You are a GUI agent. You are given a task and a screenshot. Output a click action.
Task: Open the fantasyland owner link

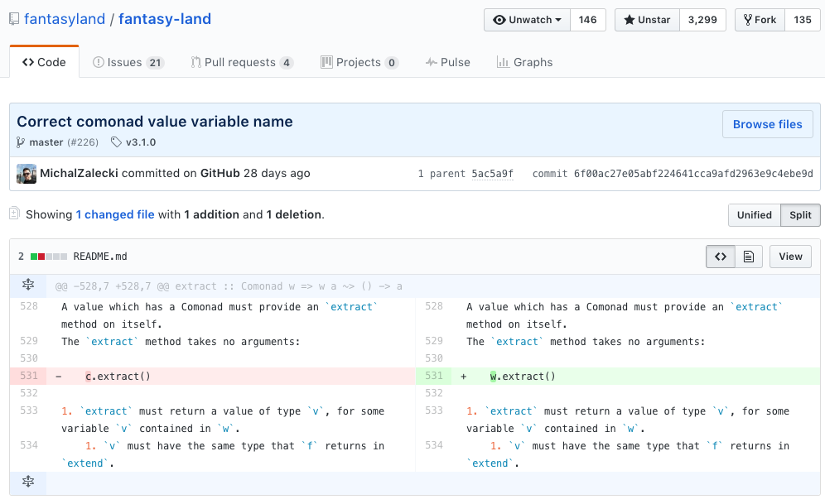65,19
